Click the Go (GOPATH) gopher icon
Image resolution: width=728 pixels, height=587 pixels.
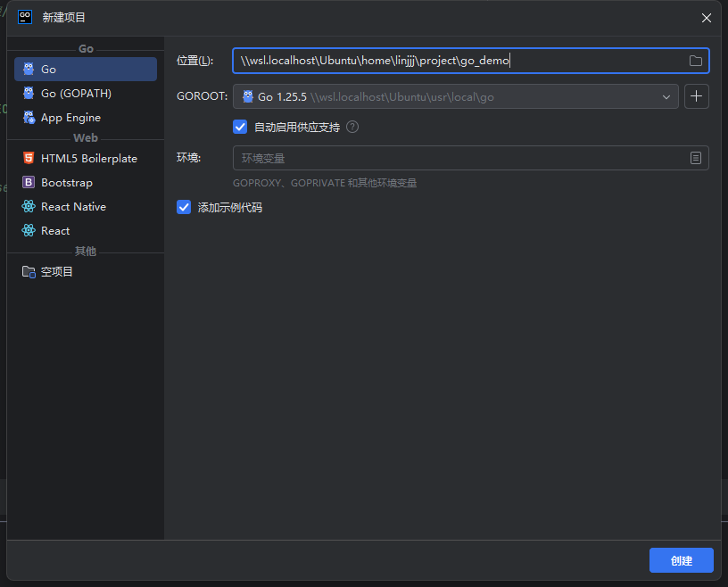click(x=29, y=94)
